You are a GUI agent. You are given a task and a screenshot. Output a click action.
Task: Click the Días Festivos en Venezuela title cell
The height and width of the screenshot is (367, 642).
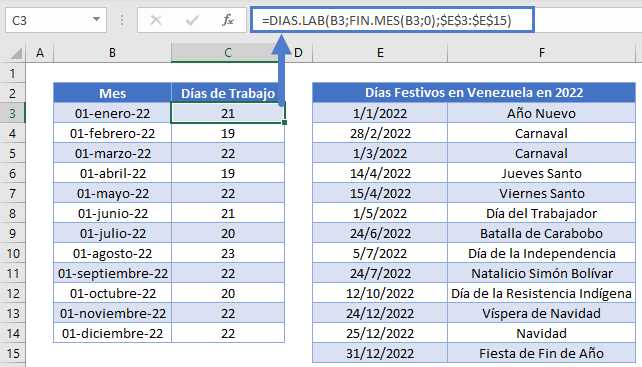pyautogui.click(x=474, y=93)
